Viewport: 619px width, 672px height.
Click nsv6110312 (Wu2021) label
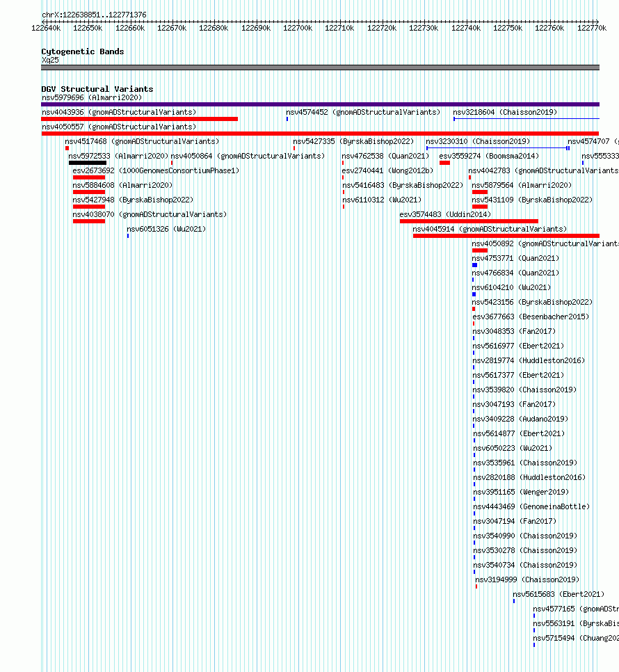click(x=382, y=200)
